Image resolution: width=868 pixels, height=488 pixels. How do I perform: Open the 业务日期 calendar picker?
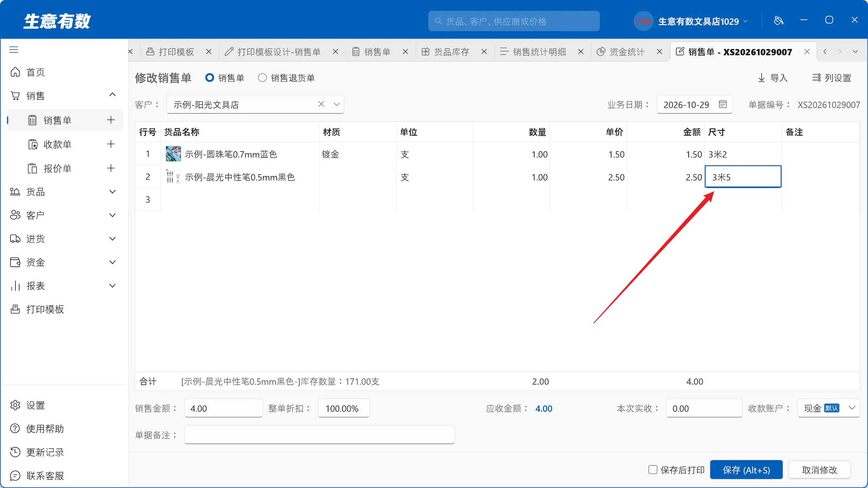723,104
